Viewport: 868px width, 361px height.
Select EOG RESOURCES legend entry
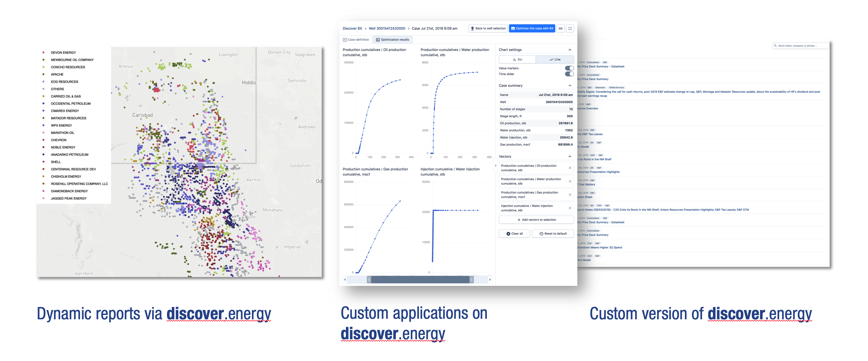(64, 82)
